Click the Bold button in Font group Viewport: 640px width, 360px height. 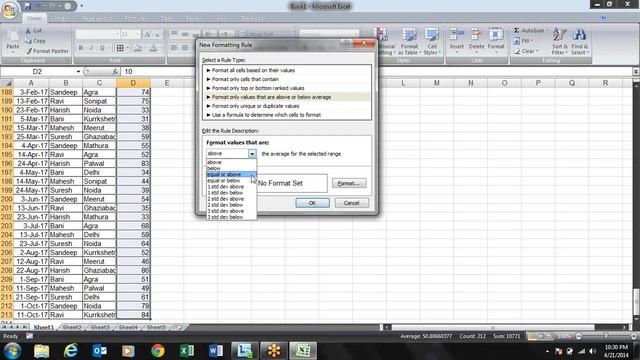(x=81, y=48)
